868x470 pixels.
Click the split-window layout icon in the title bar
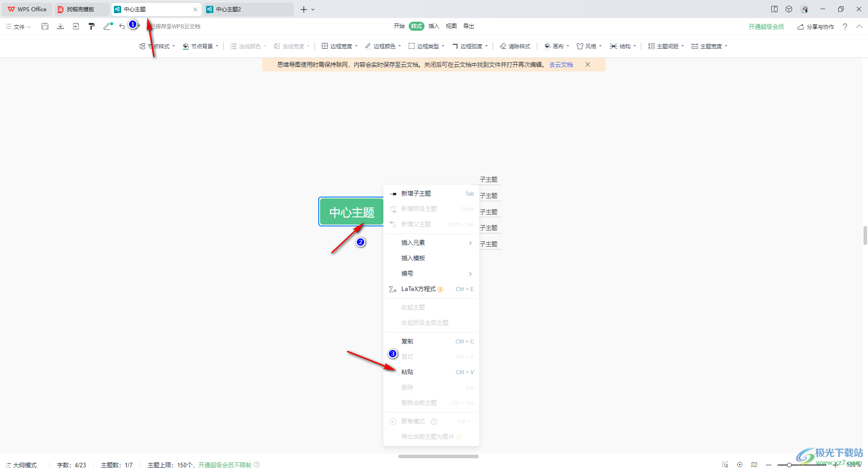click(x=774, y=9)
